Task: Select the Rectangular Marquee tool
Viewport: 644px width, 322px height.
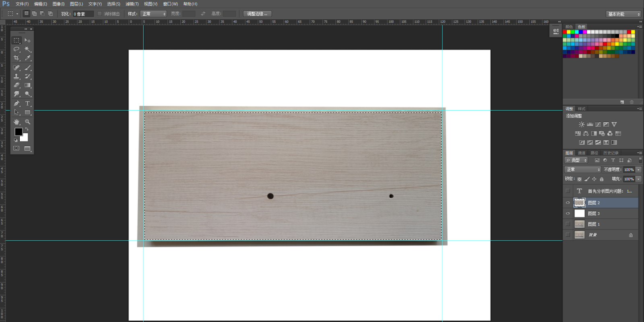Action: [17, 40]
